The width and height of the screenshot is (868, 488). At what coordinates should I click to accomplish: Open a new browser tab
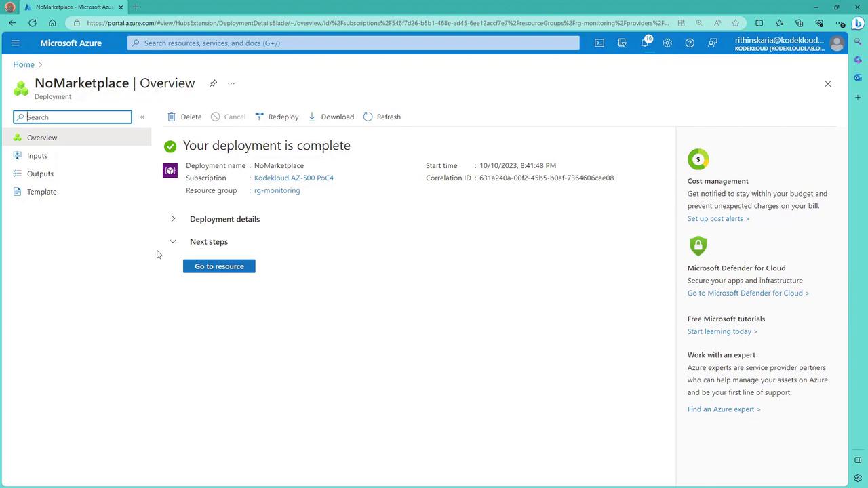tap(136, 7)
